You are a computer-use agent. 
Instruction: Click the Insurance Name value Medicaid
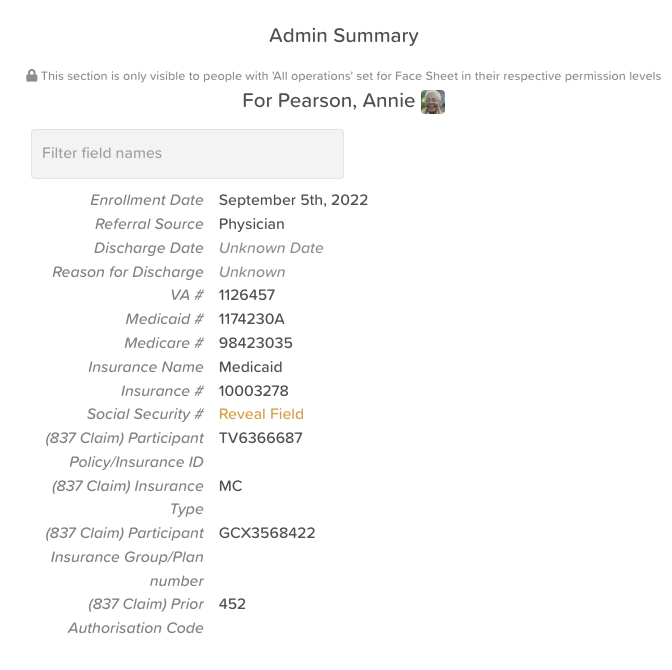pyautogui.click(x=251, y=367)
